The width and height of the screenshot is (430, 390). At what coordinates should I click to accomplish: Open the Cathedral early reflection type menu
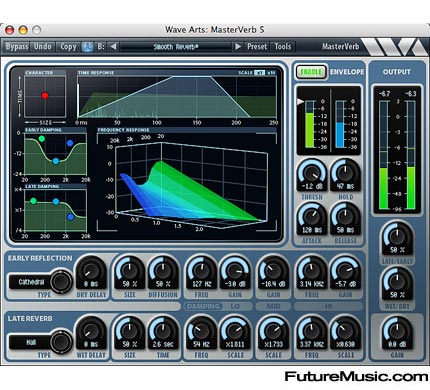[31, 282]
